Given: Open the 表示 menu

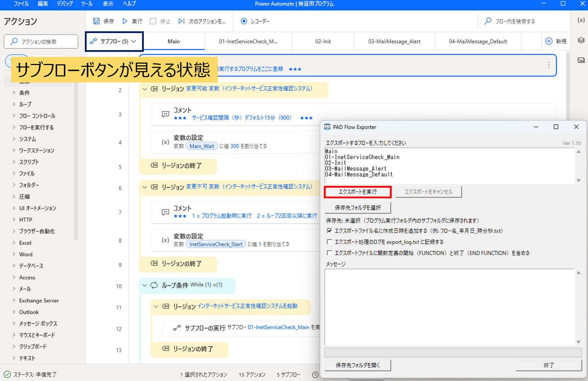Looking at the screenshot, I should [108, 4].
